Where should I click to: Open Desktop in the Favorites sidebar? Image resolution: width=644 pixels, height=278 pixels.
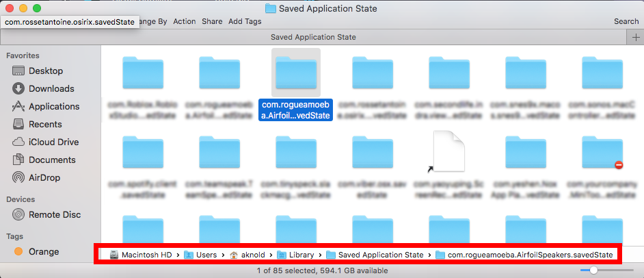[38, 71]
